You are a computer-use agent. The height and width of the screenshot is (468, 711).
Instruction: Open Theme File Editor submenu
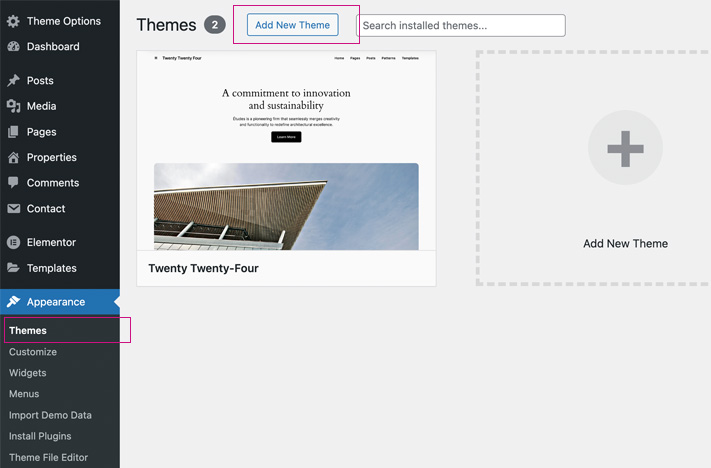point(49,457)
